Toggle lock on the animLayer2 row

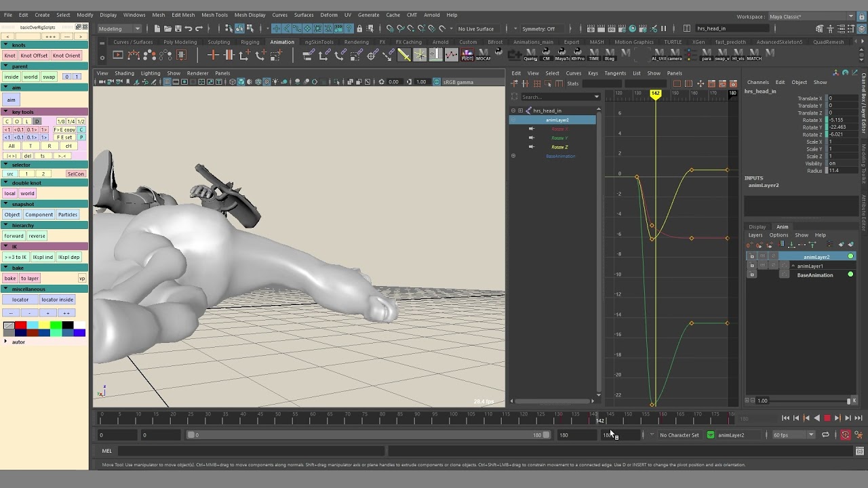(751, 257)
